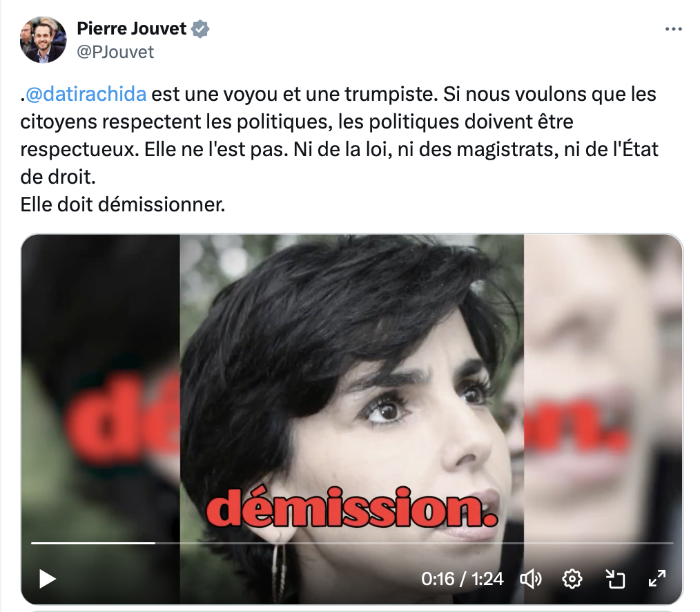
Task: Open the Pierre Jouvet display name link
Action: [x=132, y=28]
